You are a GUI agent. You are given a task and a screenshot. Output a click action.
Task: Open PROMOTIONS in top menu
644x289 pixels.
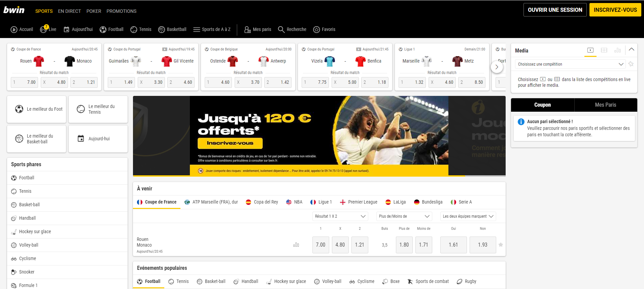(122, 11)
